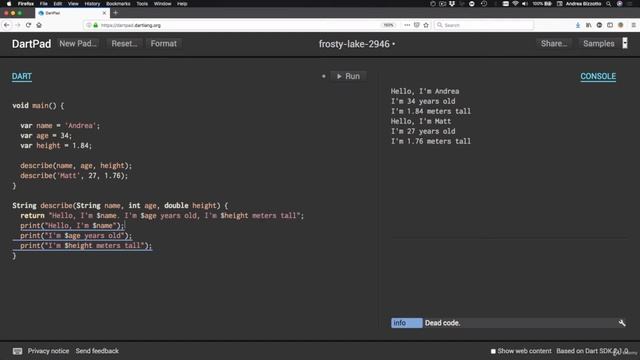
Task: Open the File menu
Action: (x=44, y=4)
